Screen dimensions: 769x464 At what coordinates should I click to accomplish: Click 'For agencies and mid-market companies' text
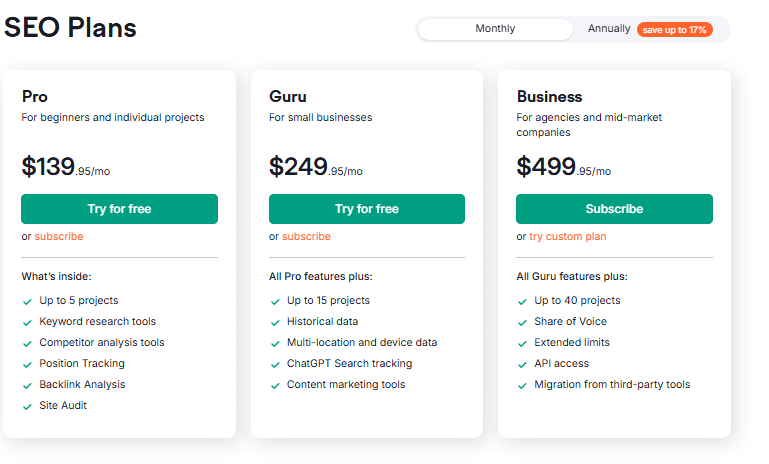pyautogui.click(x=589, y=125)
